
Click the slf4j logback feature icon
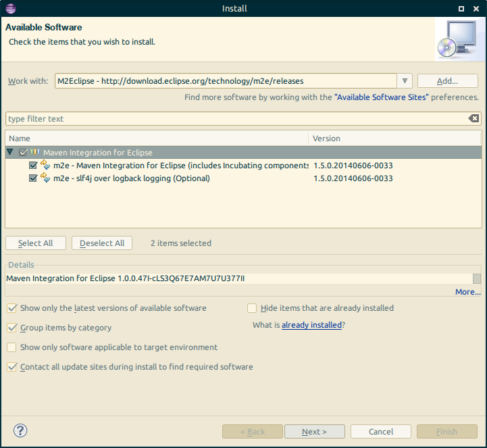(45, 178)
